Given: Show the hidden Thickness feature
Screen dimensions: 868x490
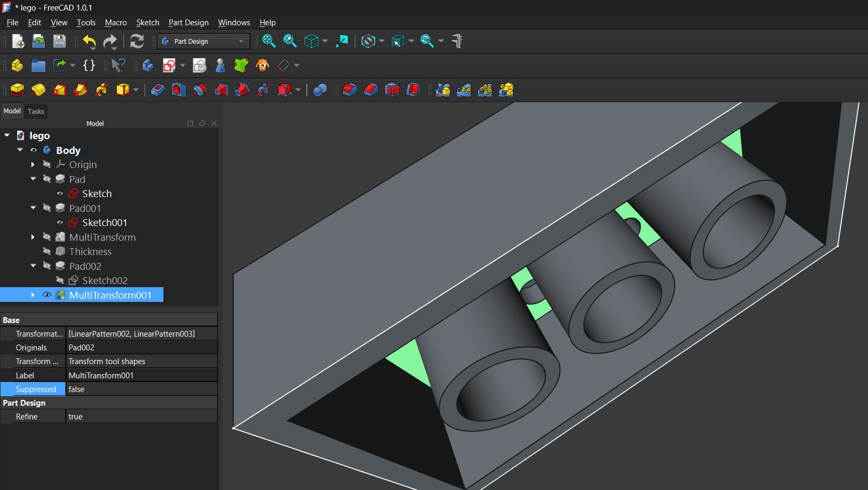Looking at the screenshot, I should [x=47, y=251].
